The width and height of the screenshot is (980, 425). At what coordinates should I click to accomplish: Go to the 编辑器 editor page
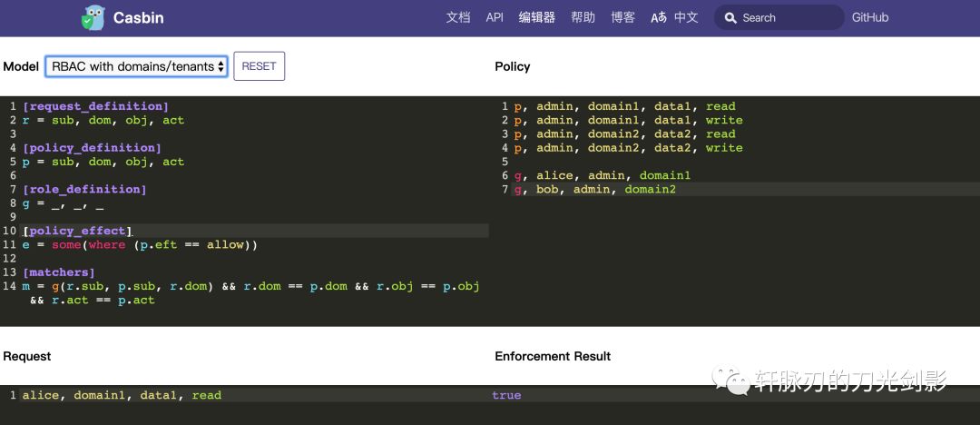point(536,17)
